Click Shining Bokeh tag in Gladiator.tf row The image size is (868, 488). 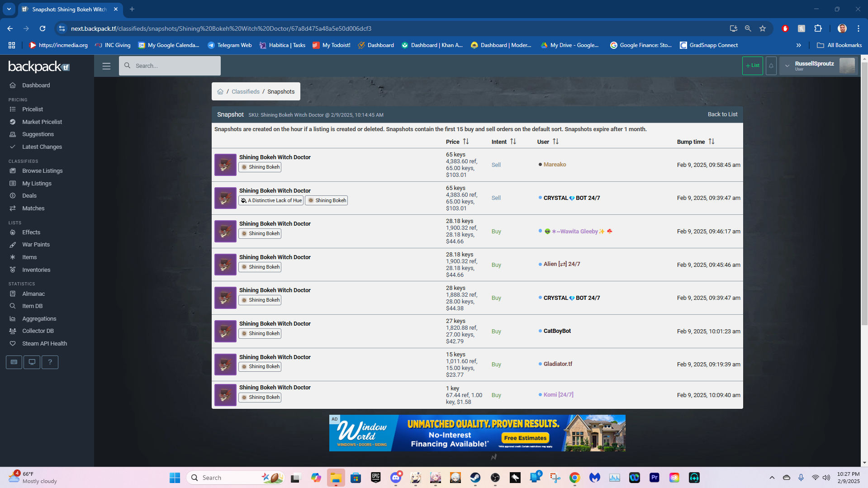pyautogui.click(x=260, y=367)
